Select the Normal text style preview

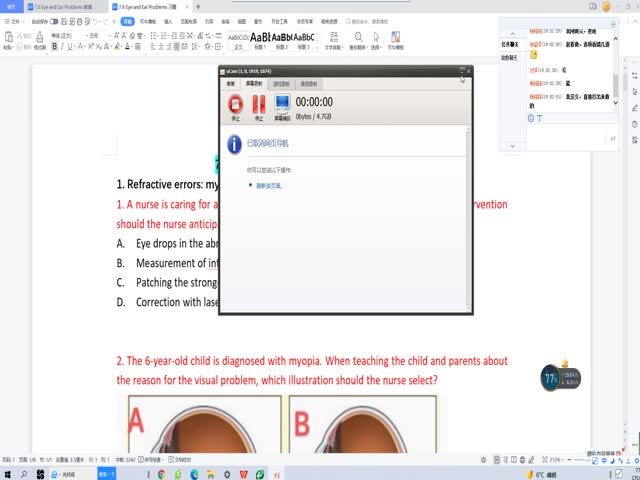tap(238, 39)
